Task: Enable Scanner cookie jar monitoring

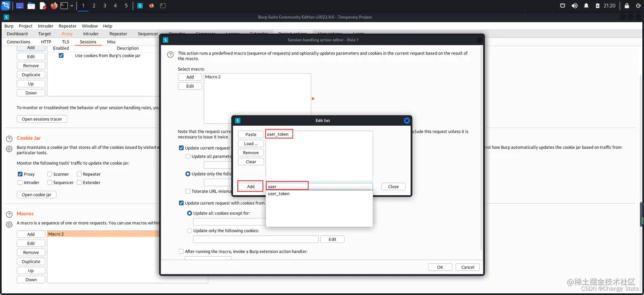Action: click(x=49, y=174)
